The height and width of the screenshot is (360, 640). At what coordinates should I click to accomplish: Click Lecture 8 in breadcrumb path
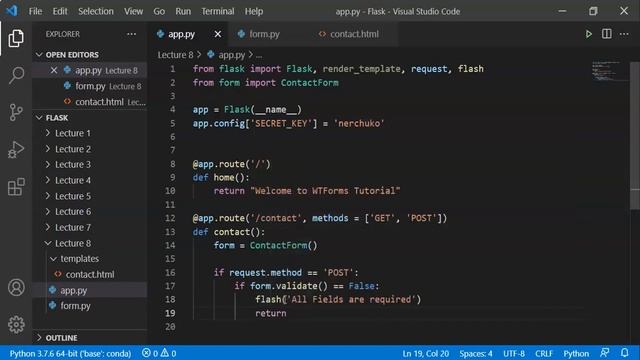pyautogui.click(x=176, y=55)
